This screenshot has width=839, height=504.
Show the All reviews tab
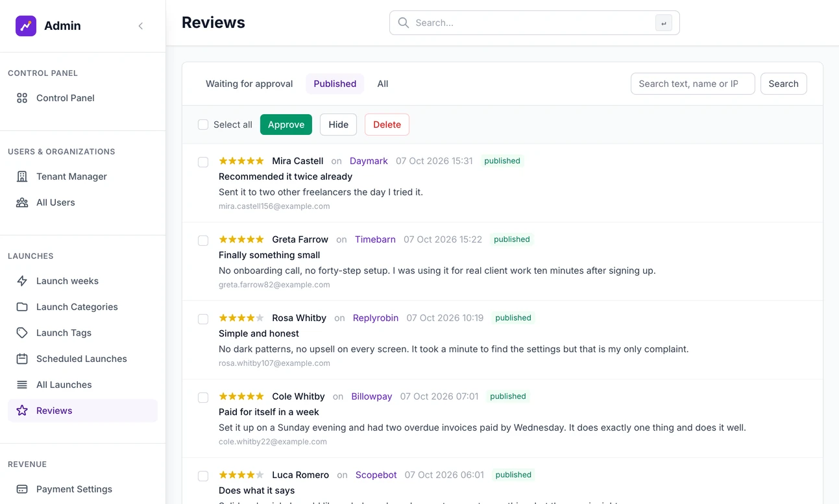(383, 84)
